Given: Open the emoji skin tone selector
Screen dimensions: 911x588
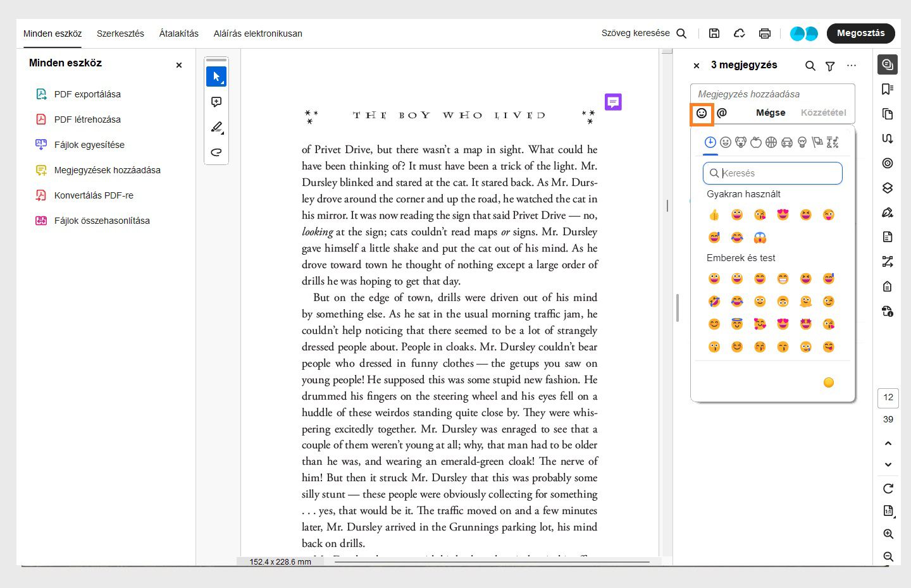Looking at the screenshot, I should [829, 383].
